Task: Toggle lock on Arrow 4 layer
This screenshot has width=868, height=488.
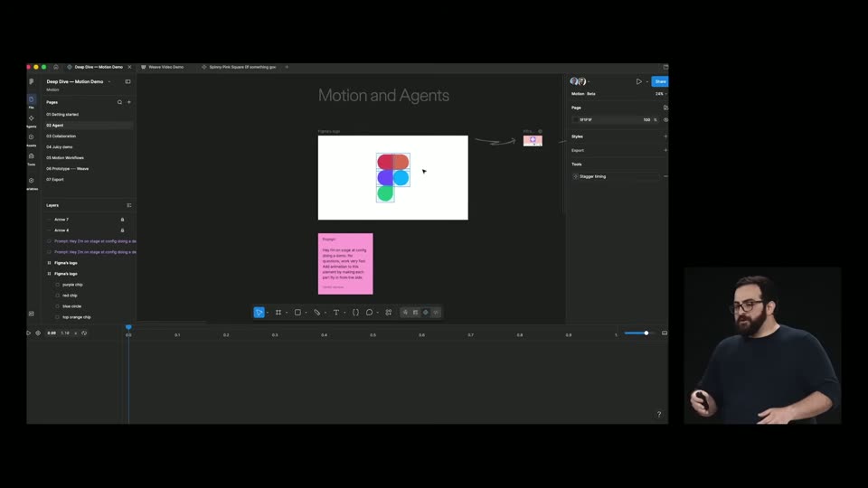Action: point(122,230)
